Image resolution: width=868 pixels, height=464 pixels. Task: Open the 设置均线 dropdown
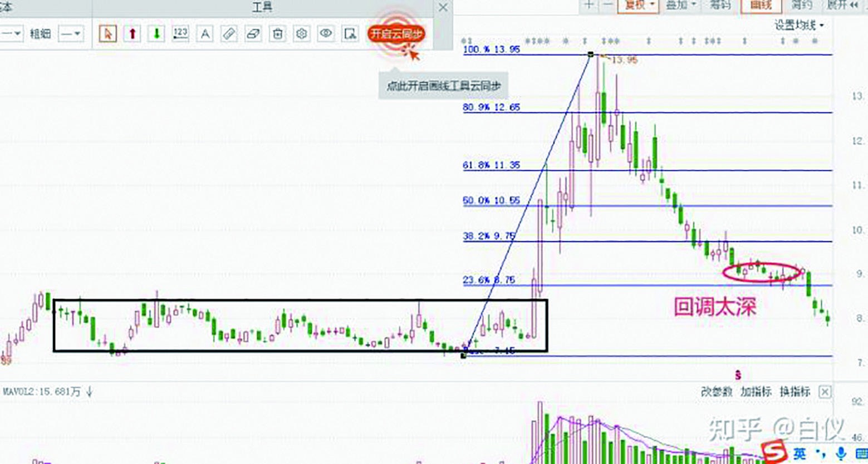point(799,25)
